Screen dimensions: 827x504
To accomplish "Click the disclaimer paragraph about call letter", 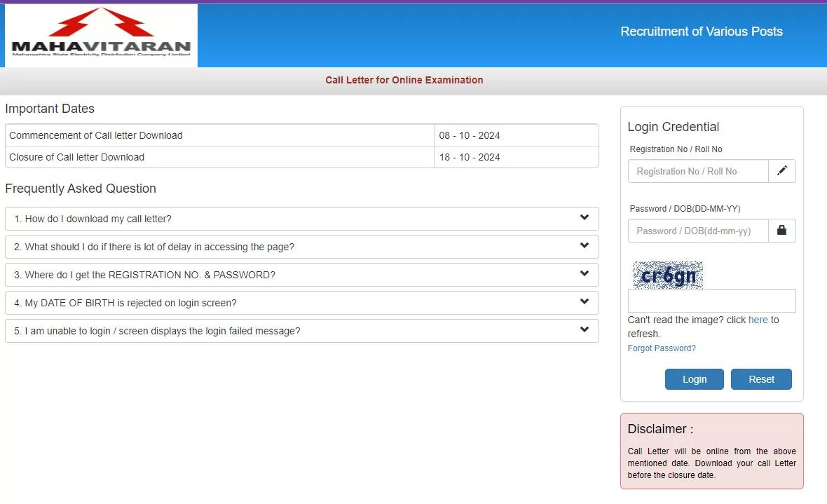I will [x=711, y=463].
